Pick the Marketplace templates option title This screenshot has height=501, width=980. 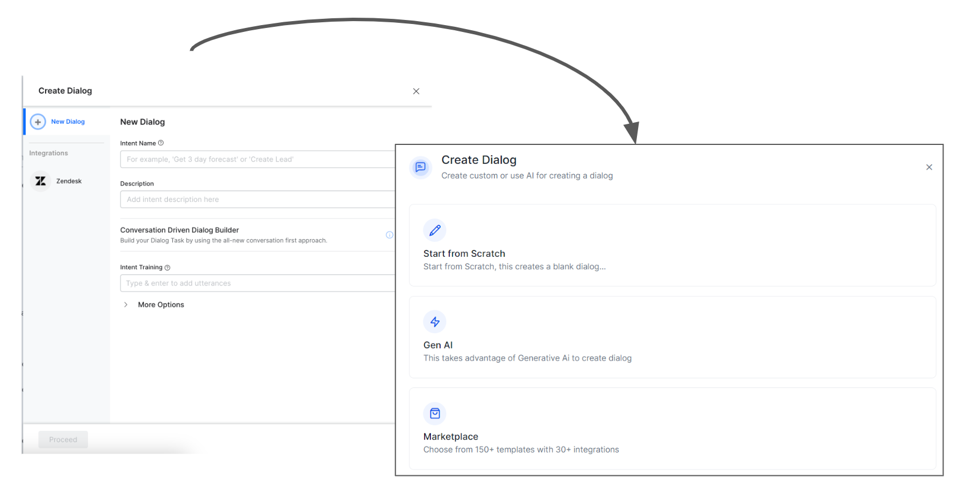pos(450,437)
